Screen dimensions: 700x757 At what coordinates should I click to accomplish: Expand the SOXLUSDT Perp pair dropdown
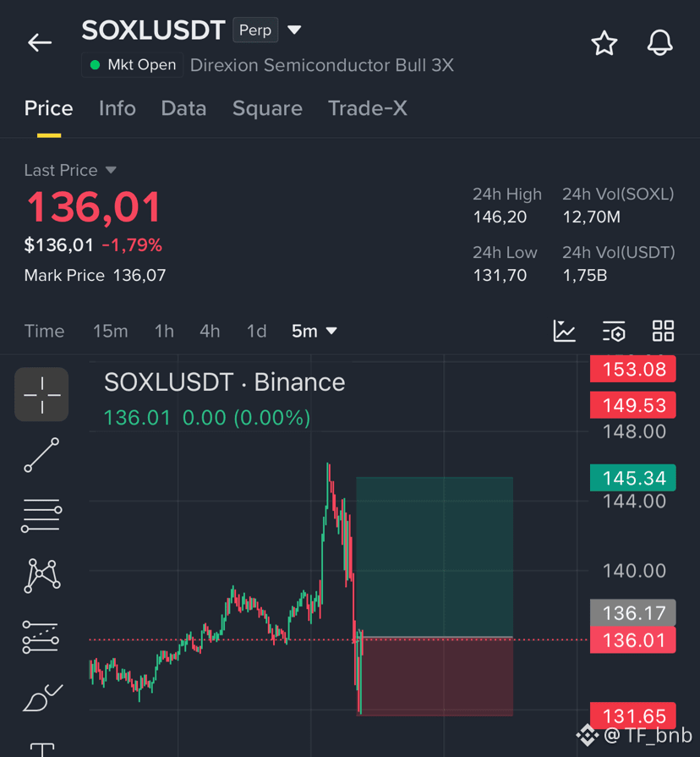[x=294, y=30]
